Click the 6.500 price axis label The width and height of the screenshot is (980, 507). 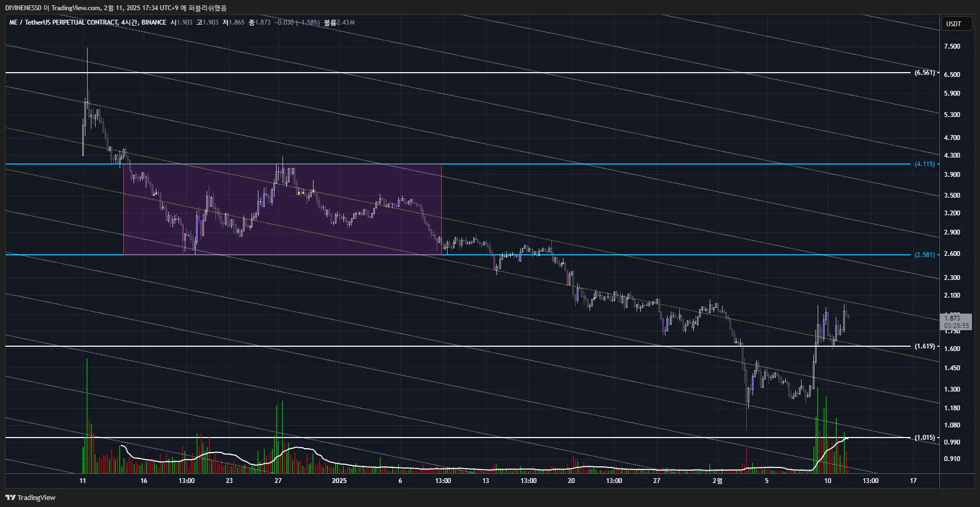click(952, 75)
